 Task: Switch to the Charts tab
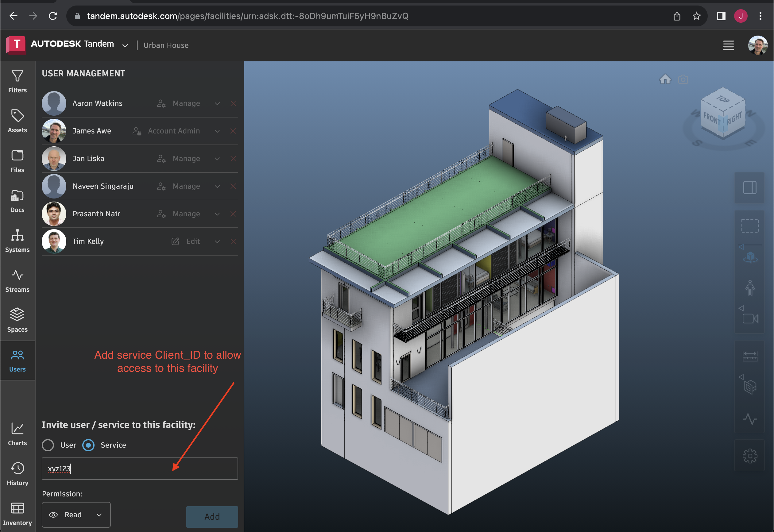(x=17, y=434)
